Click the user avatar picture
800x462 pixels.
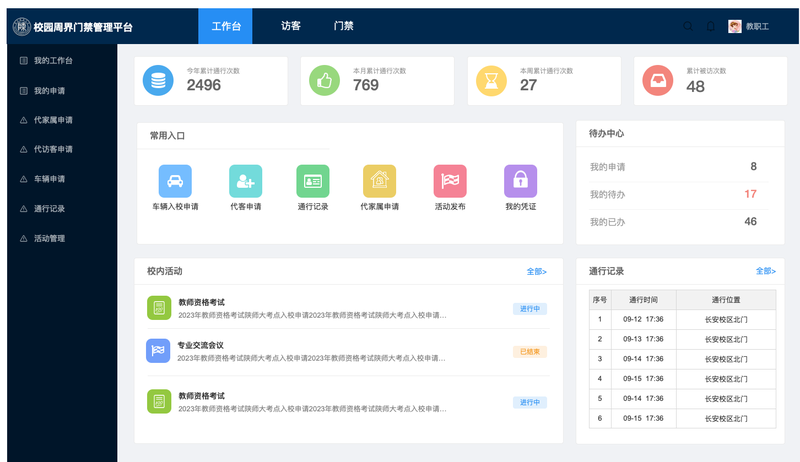pyautogui.click(x=735, y=27)
